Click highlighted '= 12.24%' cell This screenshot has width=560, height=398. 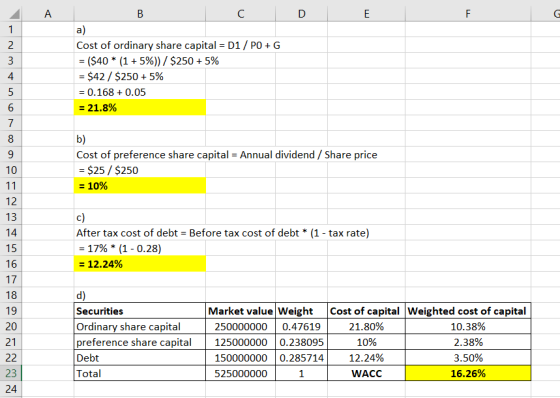pos(140,264)
